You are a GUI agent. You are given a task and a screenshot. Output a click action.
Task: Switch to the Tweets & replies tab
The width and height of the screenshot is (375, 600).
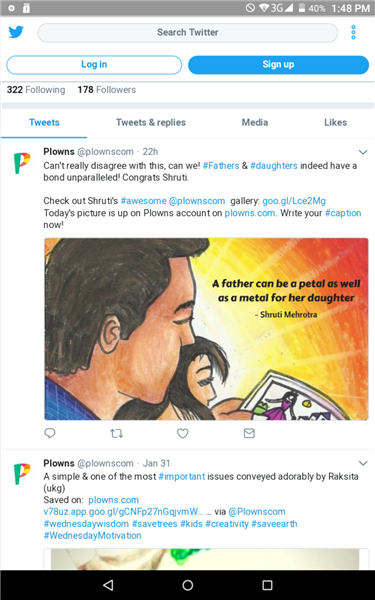point(151,122)
